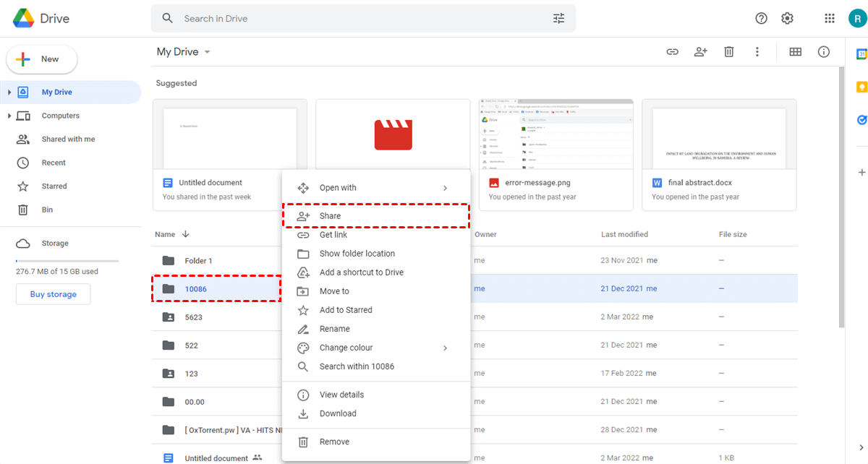Click the Buy storage button
868x464 pixels.
[53, 294]
